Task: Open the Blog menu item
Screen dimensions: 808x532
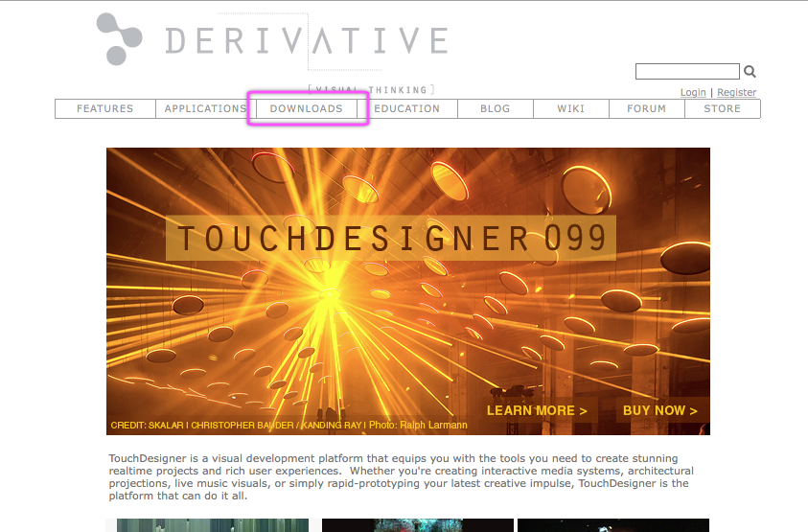Action: 495,109
